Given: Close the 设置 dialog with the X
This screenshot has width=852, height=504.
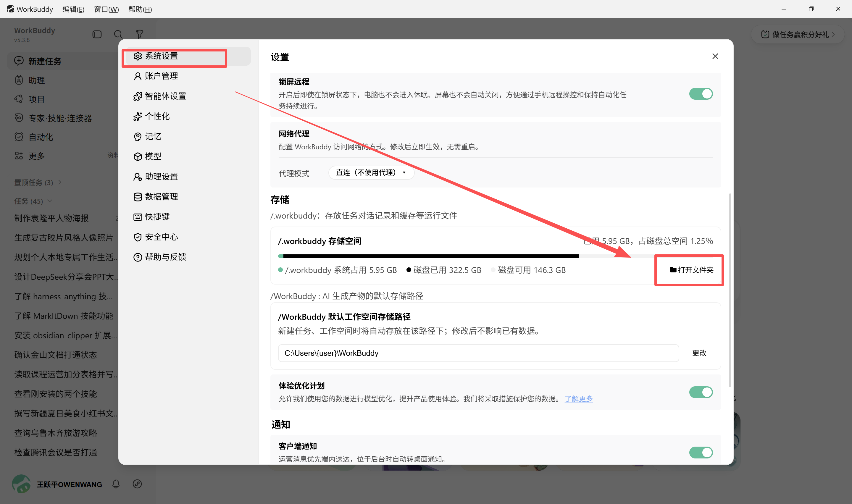Looking at the screenshot, I should tap(715, 56).
